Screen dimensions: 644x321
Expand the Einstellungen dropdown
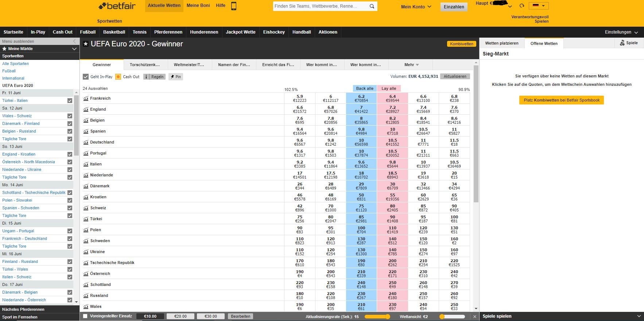pyautogui.click(x=621, y=32)
